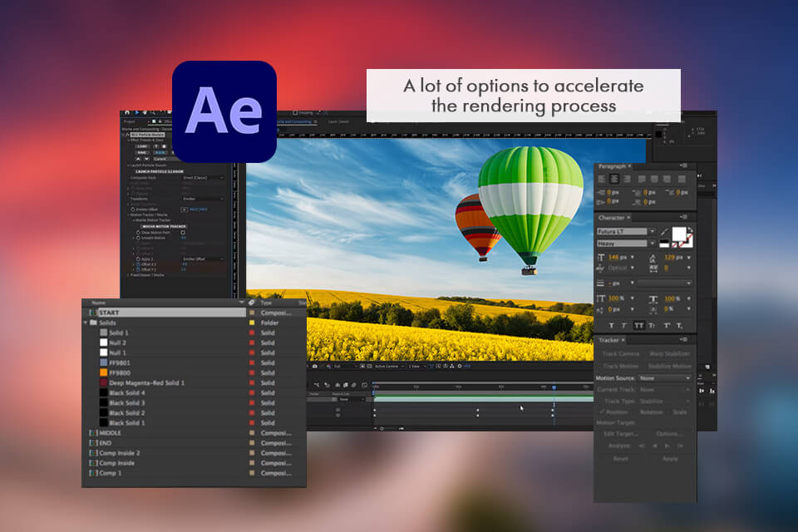This screenshot has width=798, height=532.
Task: Collapse the Solids folder disclosure triangle
Action: pyautogui.click(x=86, y=323)
